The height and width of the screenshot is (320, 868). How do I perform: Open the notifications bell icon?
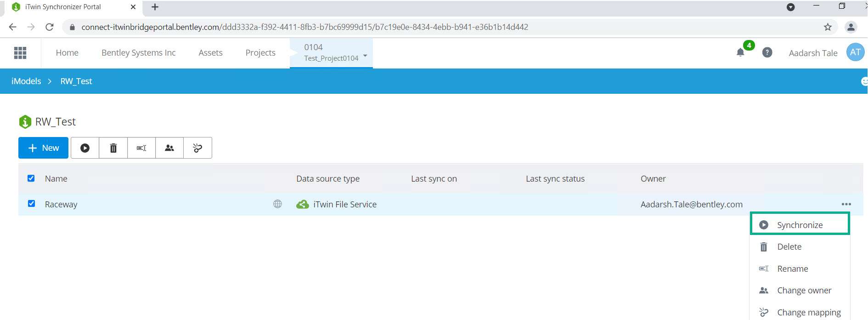740,52
